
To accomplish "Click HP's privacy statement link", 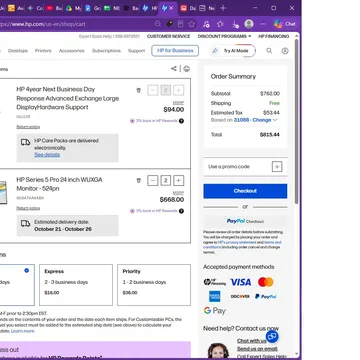I will click(x=236, y=243).
